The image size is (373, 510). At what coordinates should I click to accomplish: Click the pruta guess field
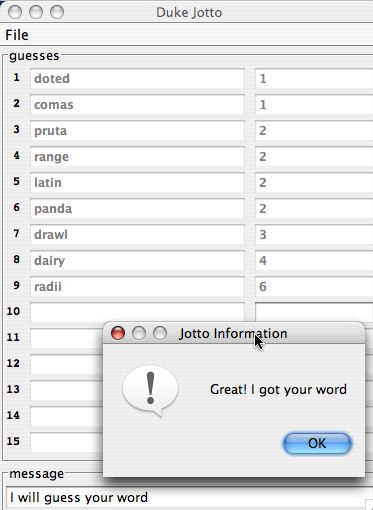(x=137, y=131)
